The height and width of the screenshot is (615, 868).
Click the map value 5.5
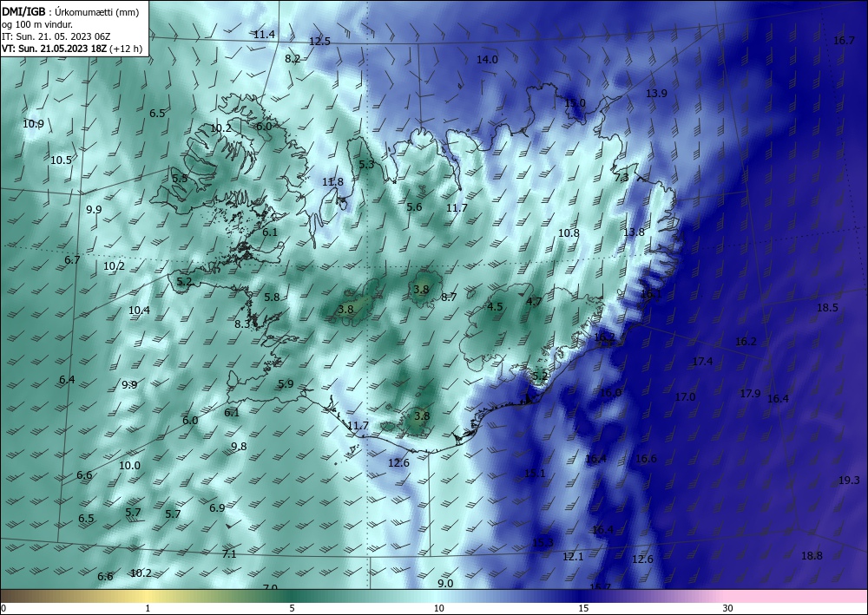click(x=180, y=179)
